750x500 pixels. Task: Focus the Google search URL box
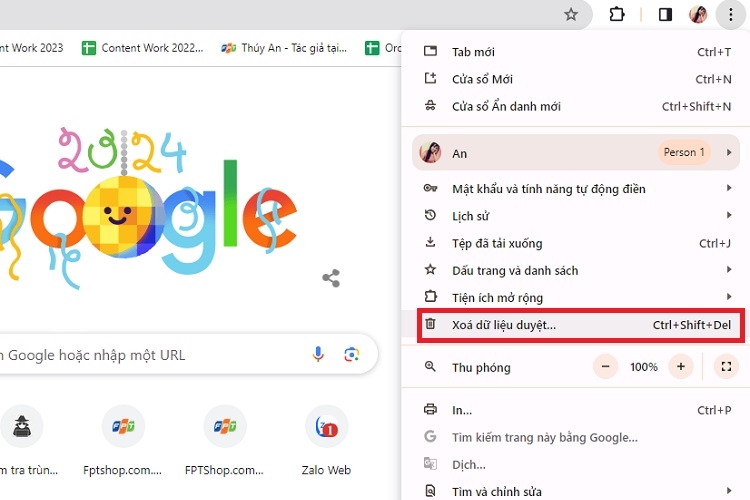(x=188, y=355)
